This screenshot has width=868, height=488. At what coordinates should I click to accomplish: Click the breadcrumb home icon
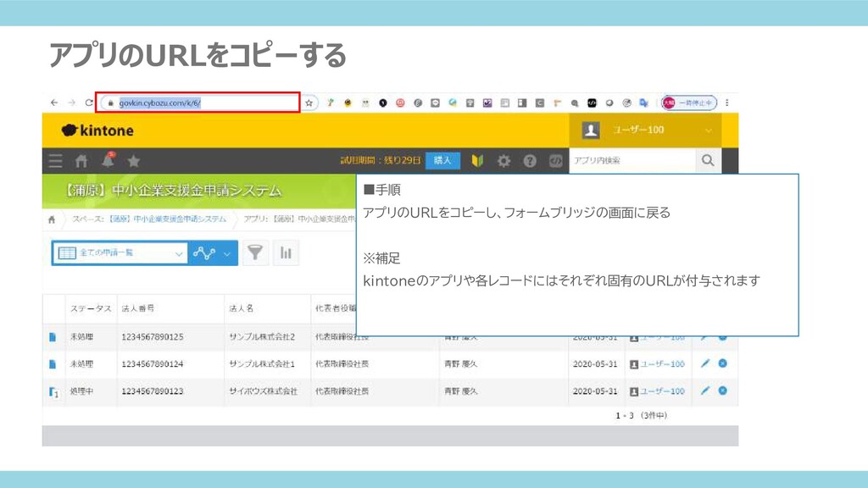click(52, 219)
